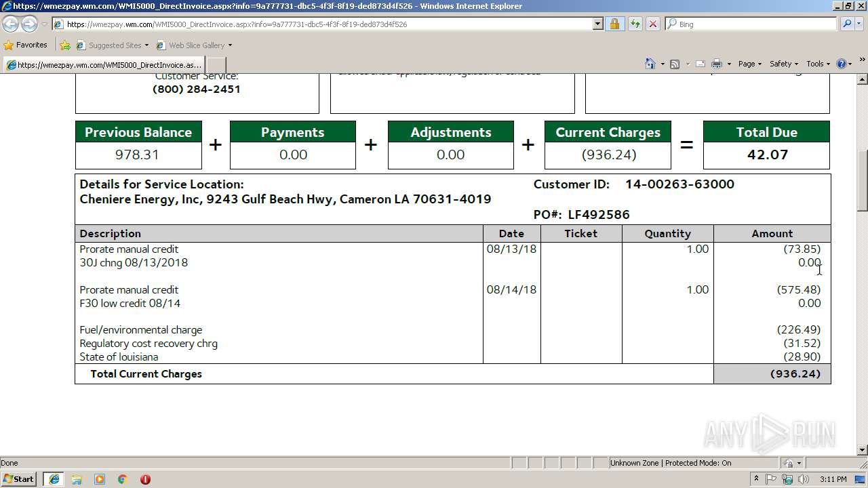Select the Total Due amount 42.07

coord(767,155)
